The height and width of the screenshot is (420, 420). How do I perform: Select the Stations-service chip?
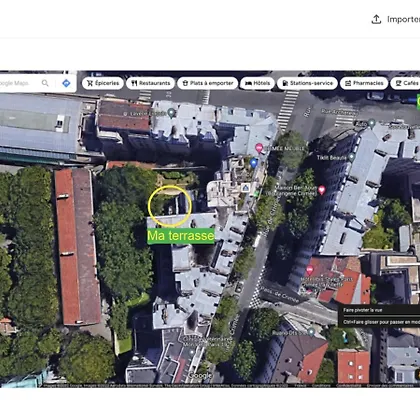coord(307,83)
